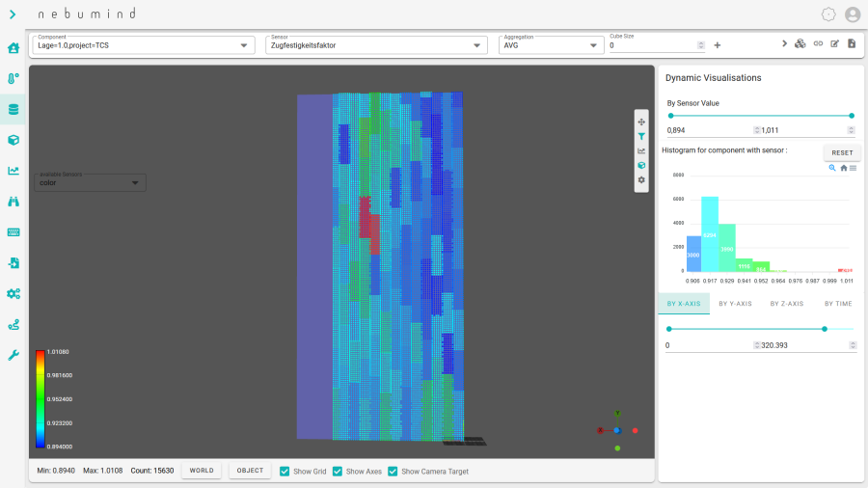Open the line chart icon in left sidebar
This screenshot has height=488, width=868.
pos(14,171)
